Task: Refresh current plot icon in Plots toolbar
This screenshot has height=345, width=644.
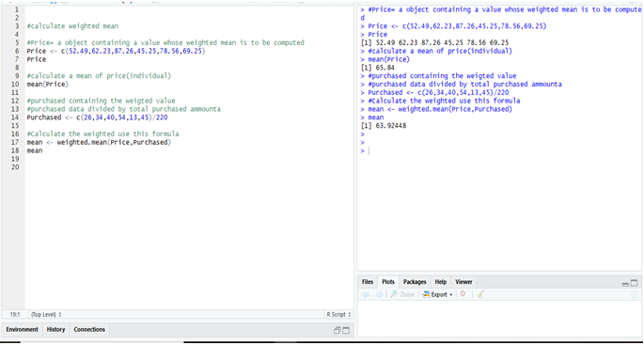Action: pyautogui.click(x=635, y=294)
